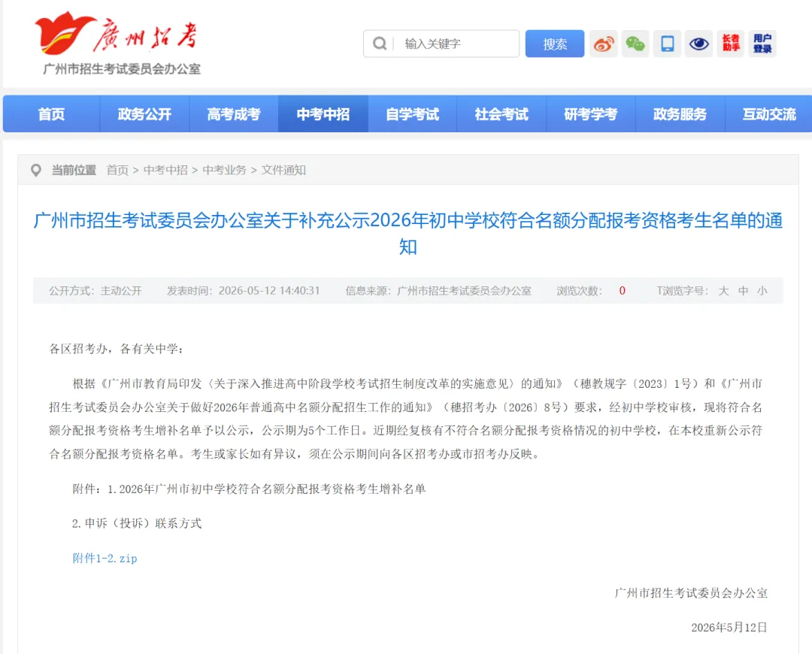Go to 中考中招 in the breadcrumb
Screen dimensions: 812x654
pos(165,171)
